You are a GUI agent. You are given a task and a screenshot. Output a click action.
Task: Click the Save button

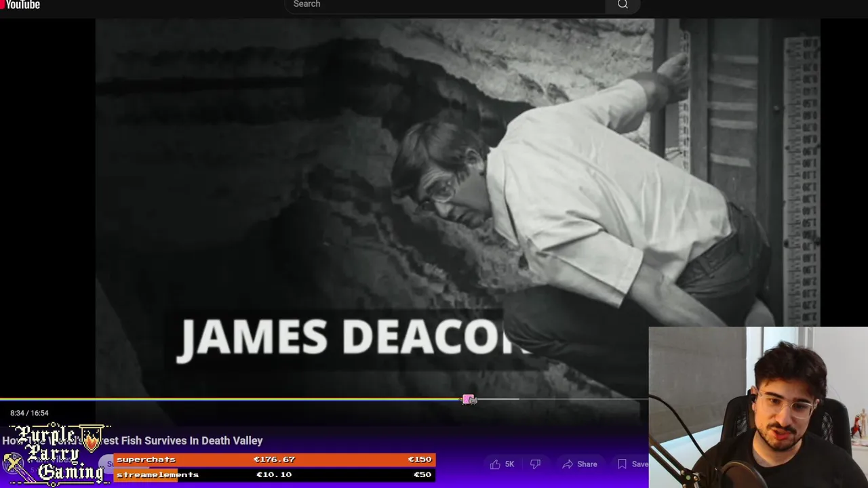632,464
